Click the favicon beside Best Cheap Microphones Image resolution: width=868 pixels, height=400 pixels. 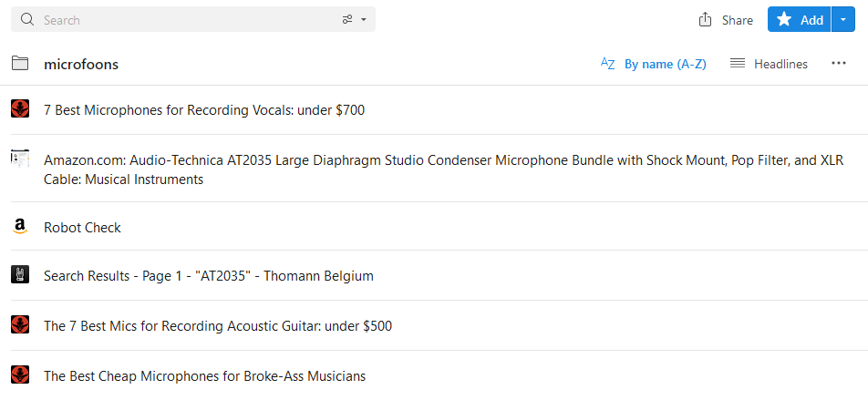coord(20,374)
